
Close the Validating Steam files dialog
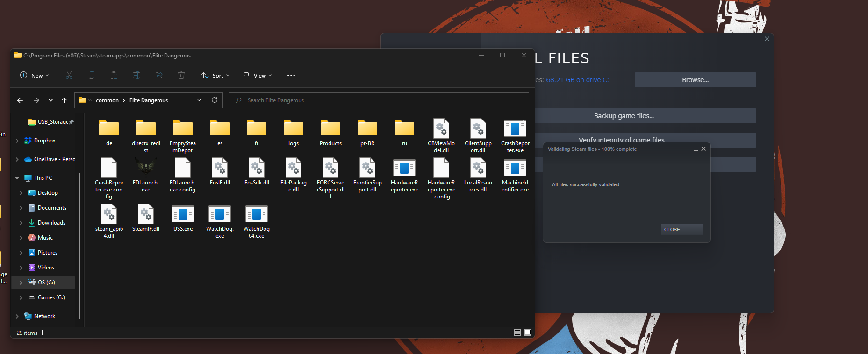coord(703,149)
